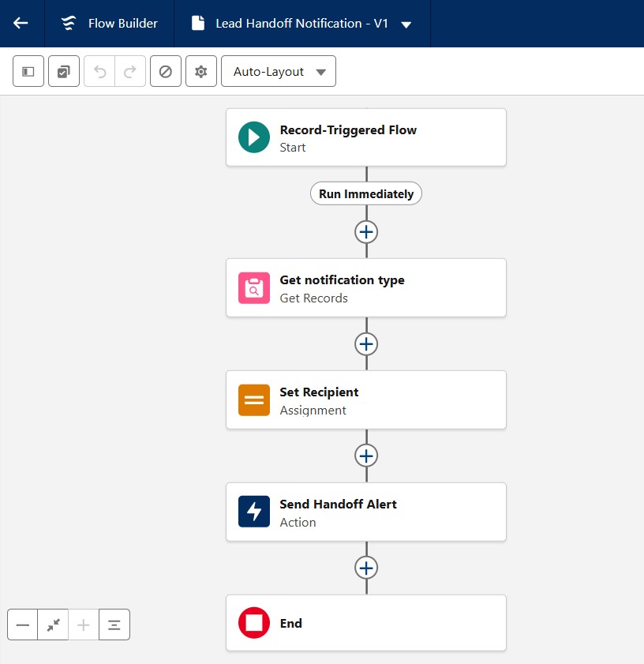The height and width of the screenshot is (664, 644).
Task: Open the flow settings gear
Action: (201, 71)
